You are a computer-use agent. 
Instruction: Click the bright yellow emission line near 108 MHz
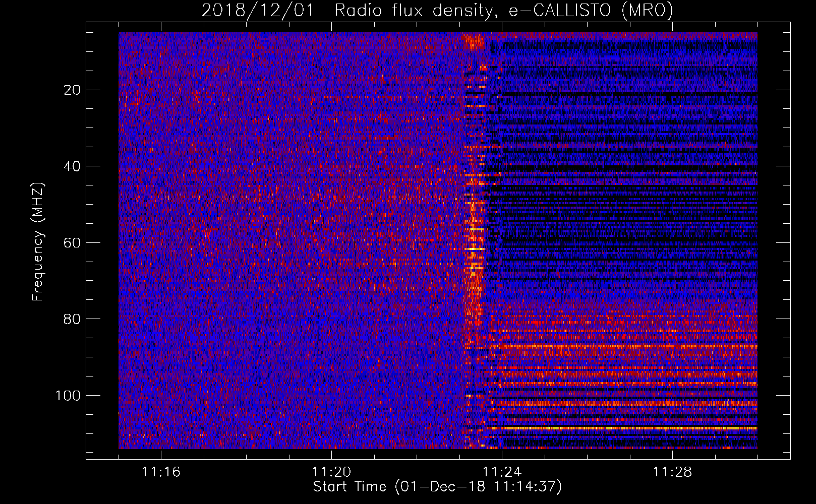(623, 428)
